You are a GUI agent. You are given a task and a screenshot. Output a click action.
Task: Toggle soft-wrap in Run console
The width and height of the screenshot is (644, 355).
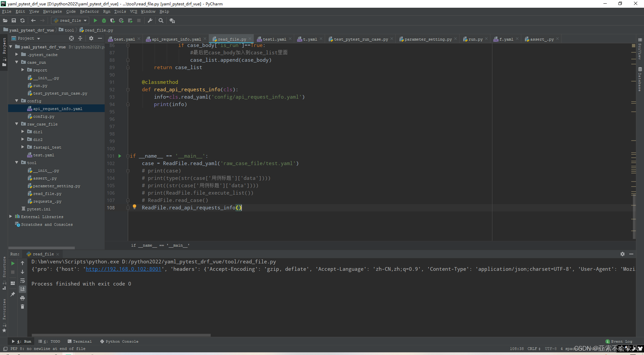point(22,281)
